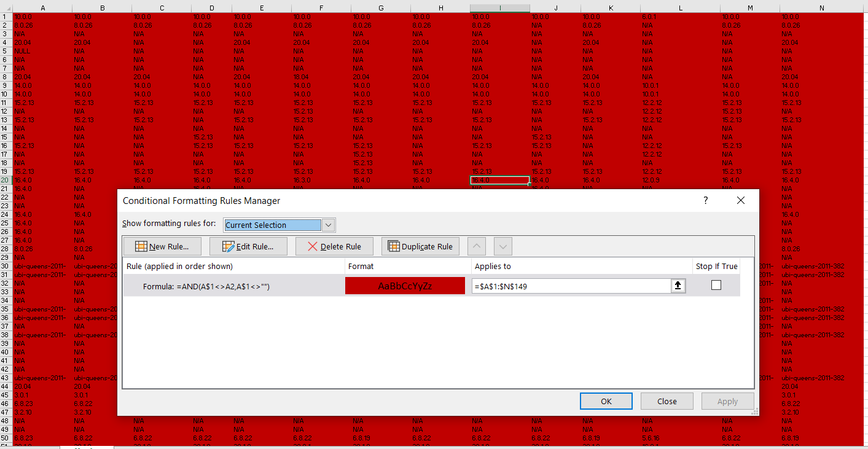This screenshot has height=449, width=868.
Task: Move the rule up with the up arrow
Action: tap(477, 246)
